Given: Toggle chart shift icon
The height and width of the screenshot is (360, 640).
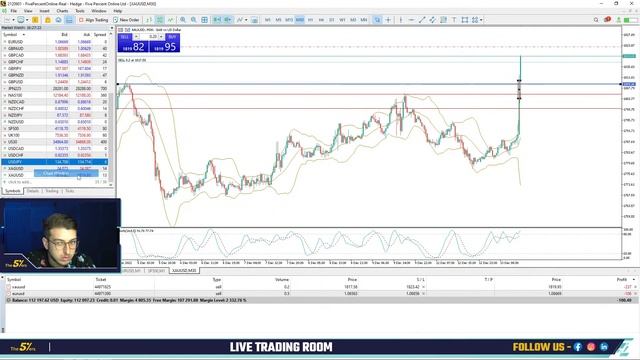Looking at the screenshot, I should [x=228, y=20].
